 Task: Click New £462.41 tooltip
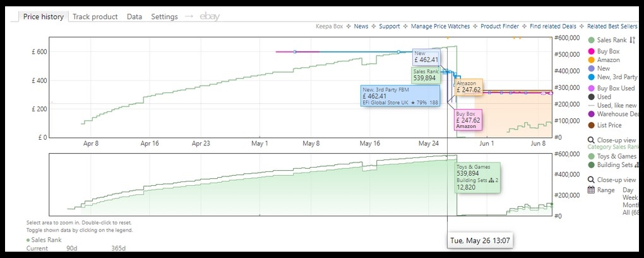(x=426, y=57)
